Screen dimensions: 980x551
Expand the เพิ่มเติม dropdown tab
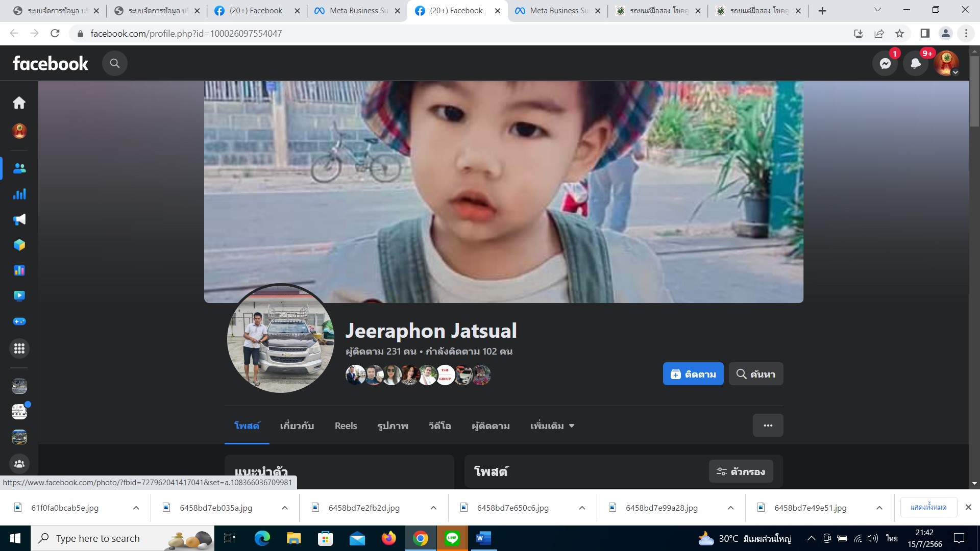point(552,425)
